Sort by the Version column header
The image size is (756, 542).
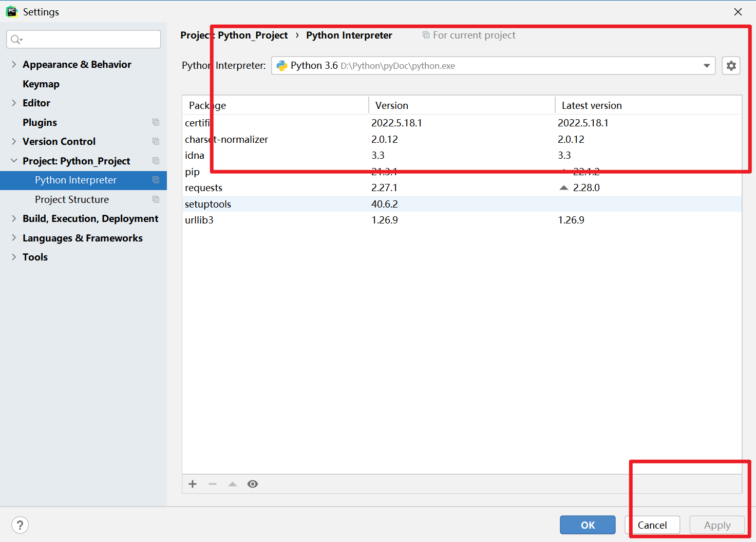click(x=462, y=105)
